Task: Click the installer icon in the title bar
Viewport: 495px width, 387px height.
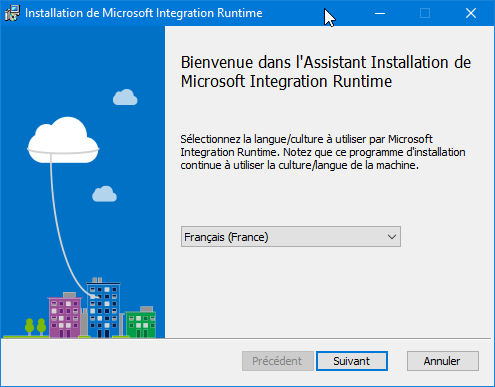Action: click(x=12, y=13)
